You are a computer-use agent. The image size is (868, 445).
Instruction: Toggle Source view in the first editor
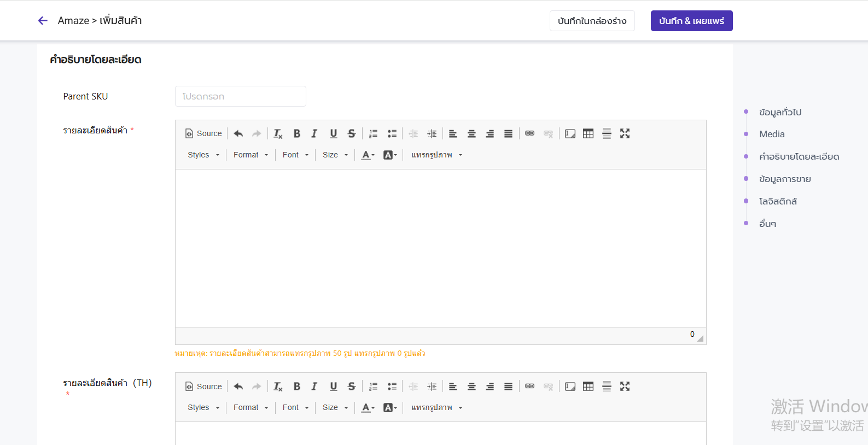pyautogui.click(x=203, y=133)
